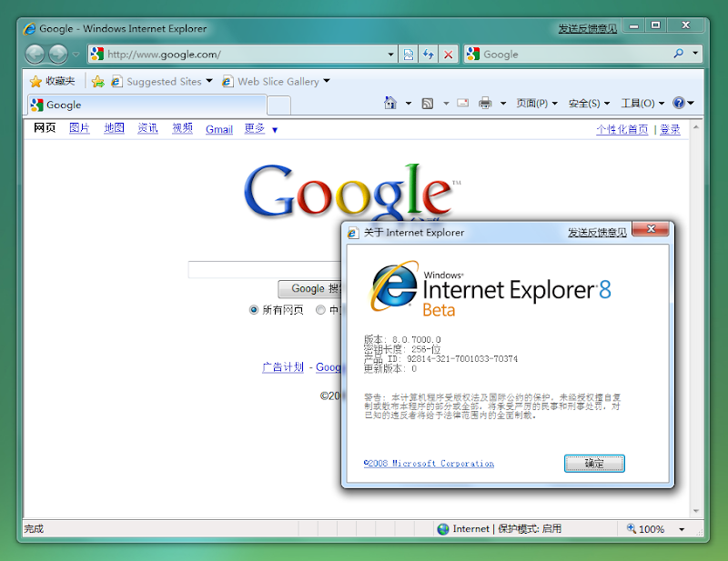Click the 个性化首页 link
728x561 pixels.
pyautogui.click(x=622, y=129)
